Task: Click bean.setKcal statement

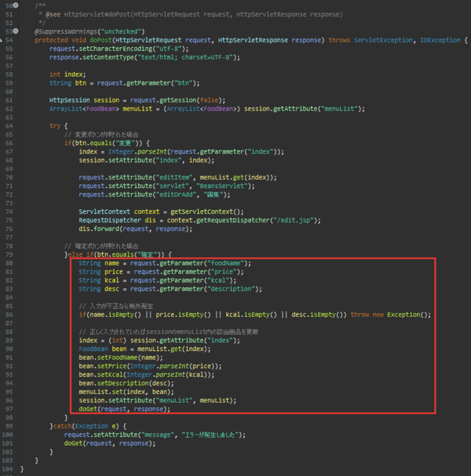Action: pos(147,375)
